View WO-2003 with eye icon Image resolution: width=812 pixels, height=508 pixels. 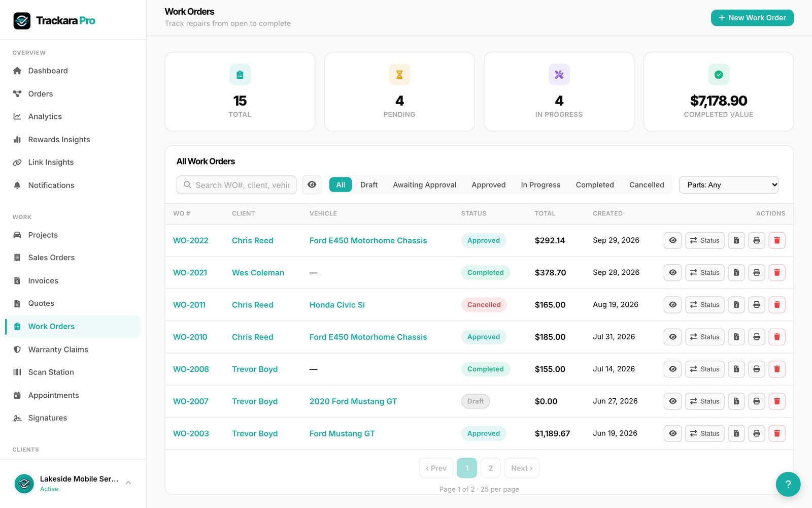coord(672,433)
